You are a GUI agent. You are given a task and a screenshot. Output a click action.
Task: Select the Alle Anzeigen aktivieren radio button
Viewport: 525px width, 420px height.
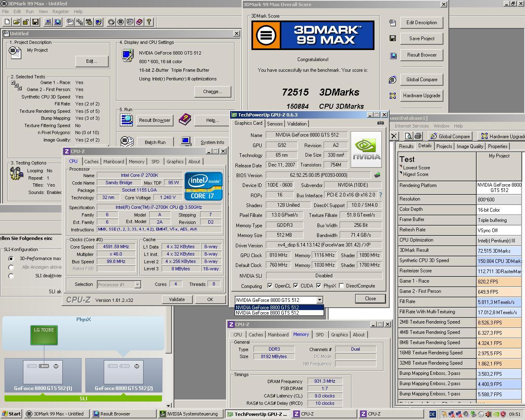[x=11, y=267]
